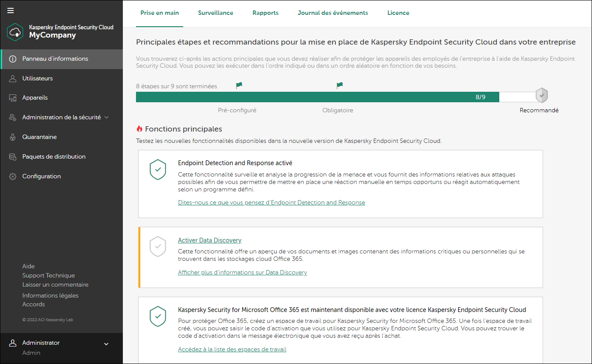
Task: Go to the Rapports tab
Action: (x=265, y=13)
